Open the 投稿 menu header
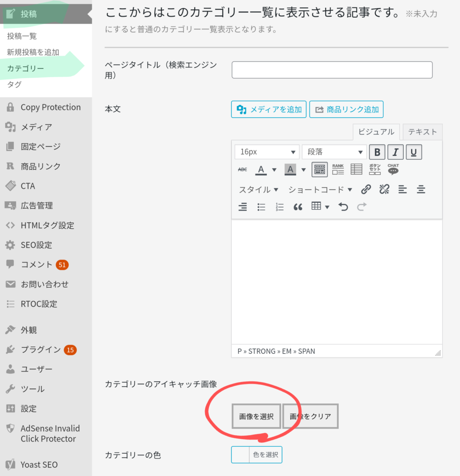This screenshot has height=476, width=460. (x=46, y=13)
